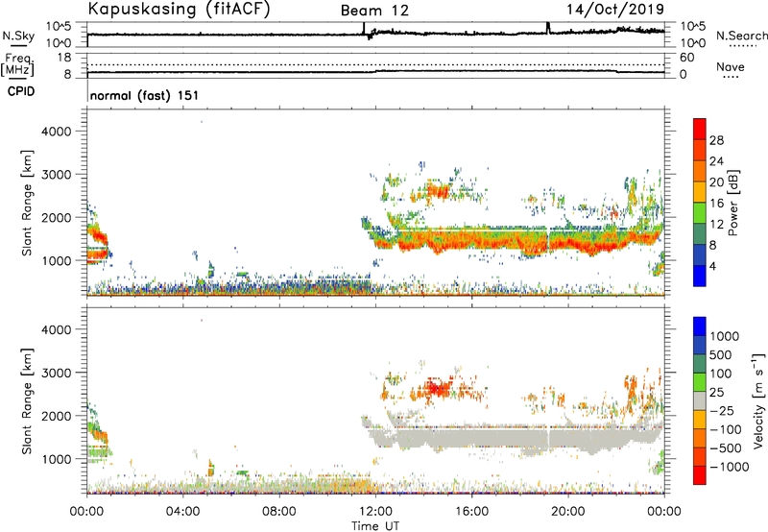
Task: Click the 12:00 time tick label
Action: pyautogui.click(x=375, y=512)
